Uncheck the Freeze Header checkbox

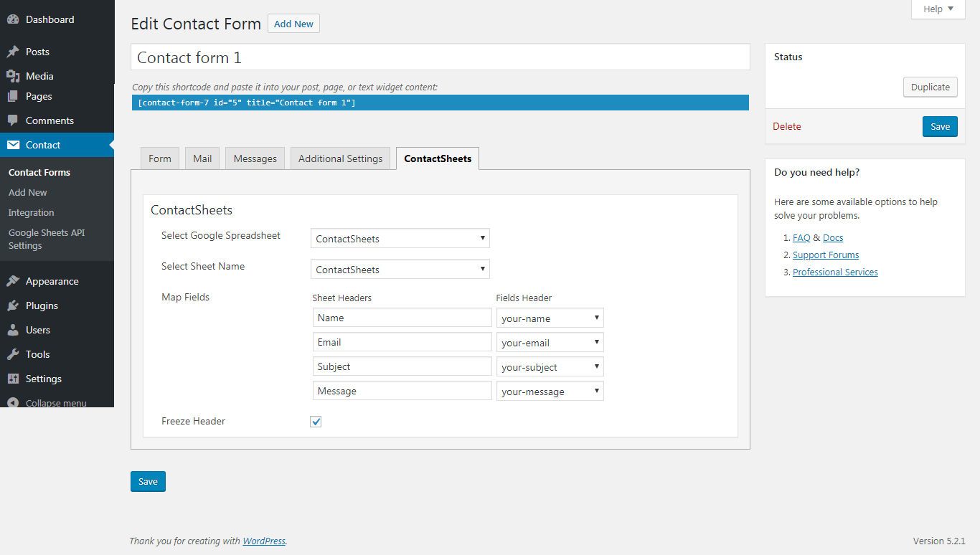coord(316,422)
